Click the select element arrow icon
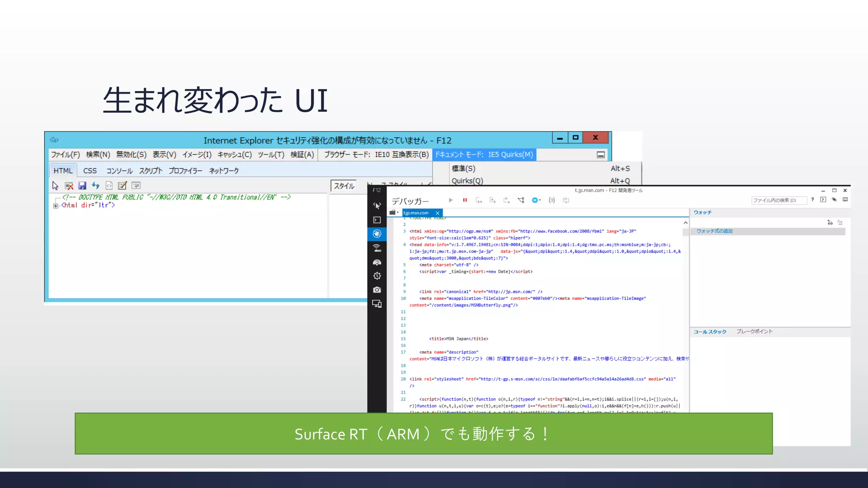 pyautogui.click(x=55, y=186)
